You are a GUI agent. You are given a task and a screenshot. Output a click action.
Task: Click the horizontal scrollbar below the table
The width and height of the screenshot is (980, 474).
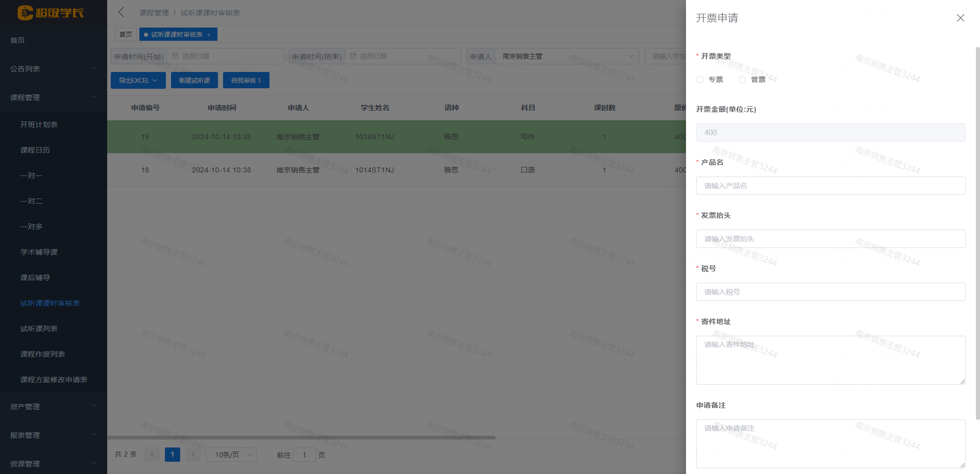tap(301, 437)
